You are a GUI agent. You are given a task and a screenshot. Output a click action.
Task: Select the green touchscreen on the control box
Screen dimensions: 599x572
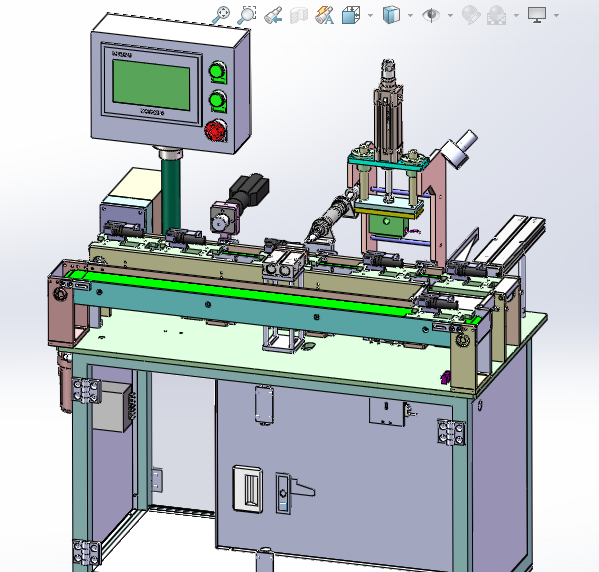151,85
